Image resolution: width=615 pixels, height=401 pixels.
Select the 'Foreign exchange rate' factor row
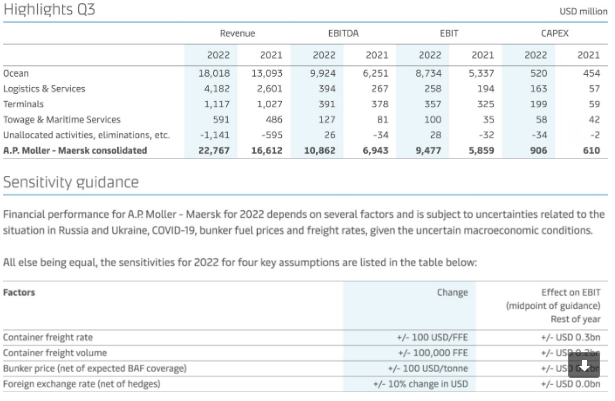tap(305, 384)
